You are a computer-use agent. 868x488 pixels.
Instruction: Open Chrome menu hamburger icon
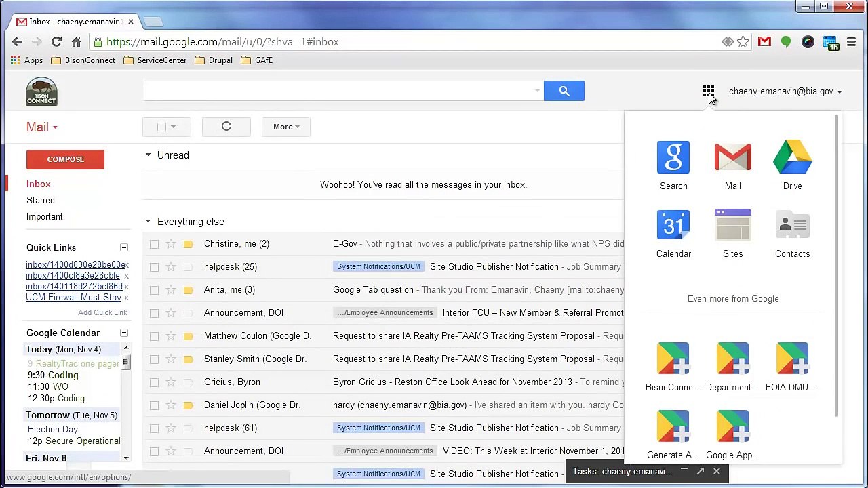pos(851,42)
